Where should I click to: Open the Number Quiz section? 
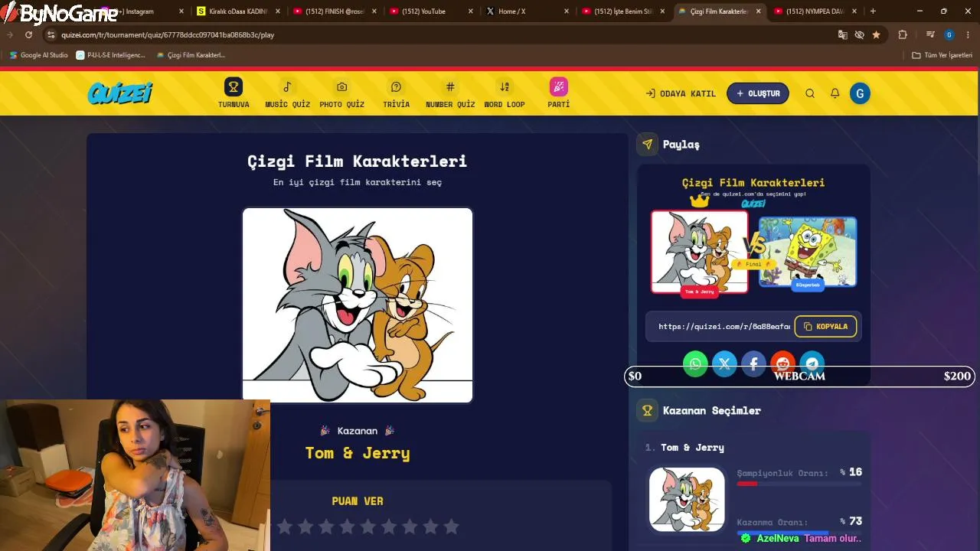pyautogui.click(x=450, y=93)
